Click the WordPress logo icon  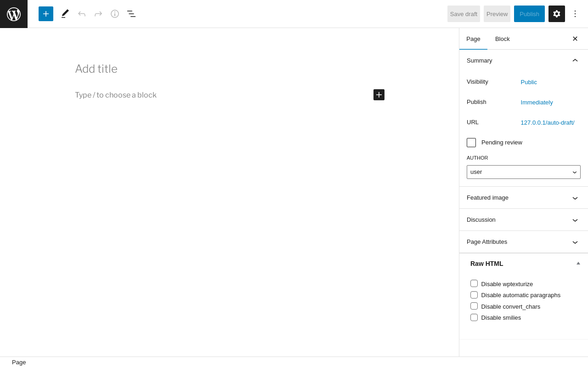[14, 14]
